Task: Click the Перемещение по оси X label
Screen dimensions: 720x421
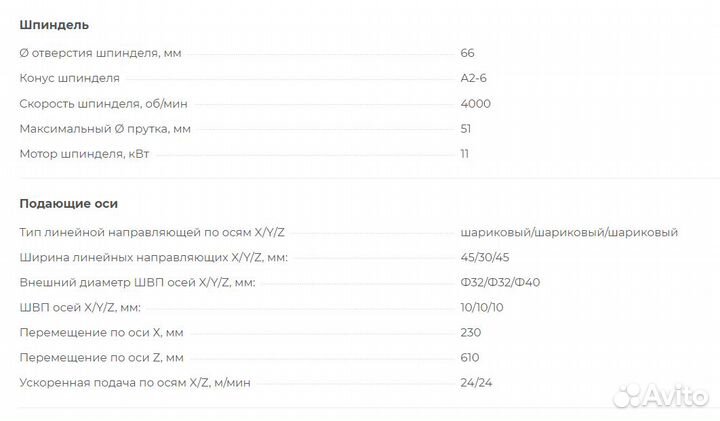Action: click(x=101, y=332)
